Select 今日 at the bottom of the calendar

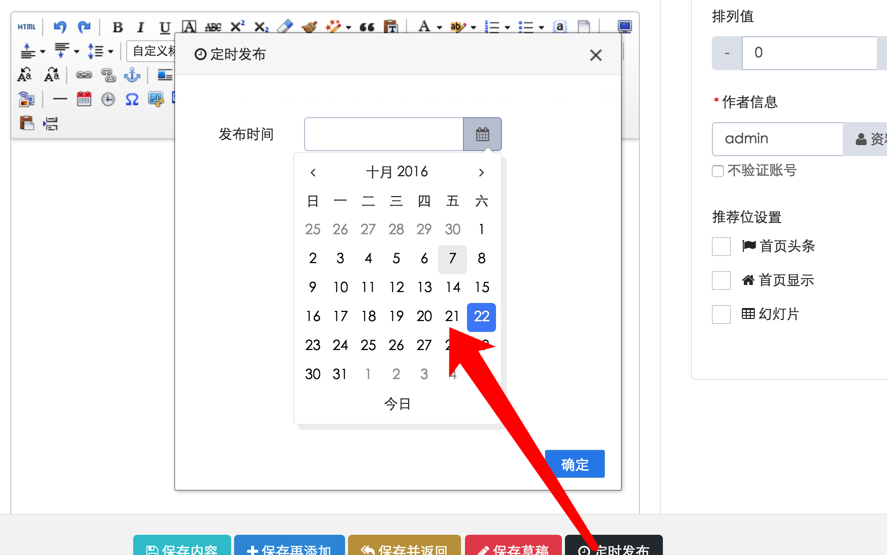tap(397, 404)
